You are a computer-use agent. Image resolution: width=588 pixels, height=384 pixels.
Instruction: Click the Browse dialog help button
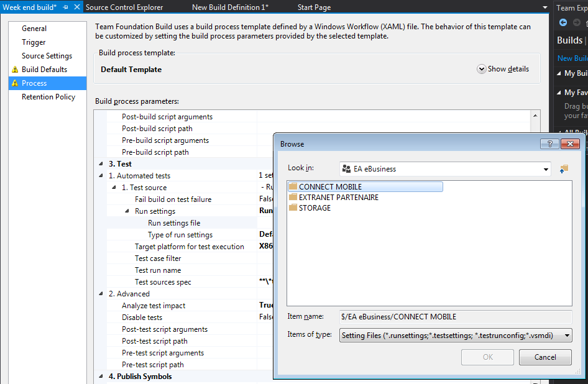[x=549, y=144]
